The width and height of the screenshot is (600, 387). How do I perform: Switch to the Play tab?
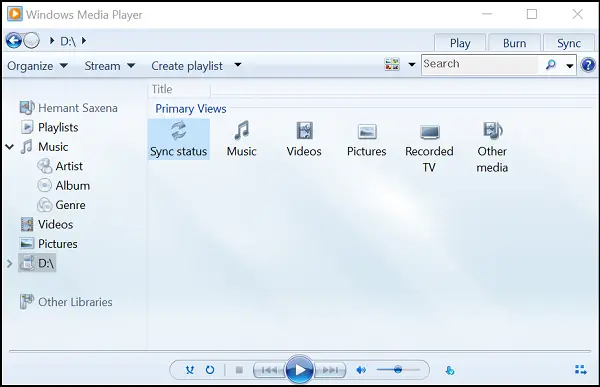[x=460, y=43]
